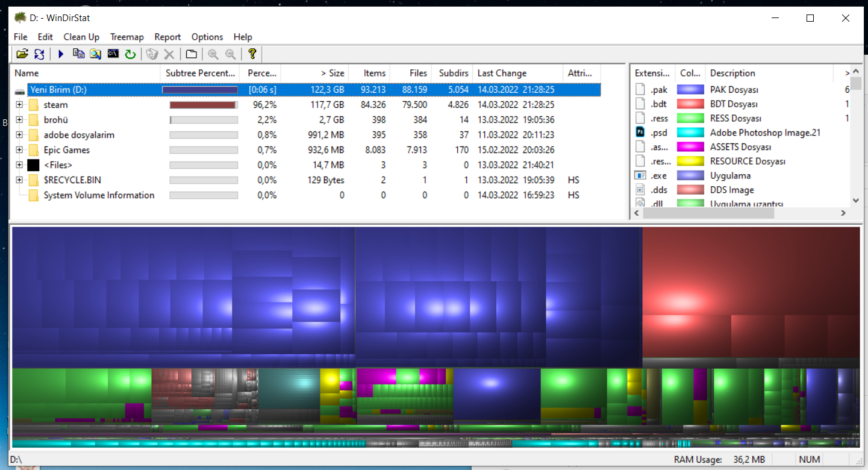868x470 pixels.
Task: Click the down arrow of extension list scrollbar
Action: [x=855, y=201]
